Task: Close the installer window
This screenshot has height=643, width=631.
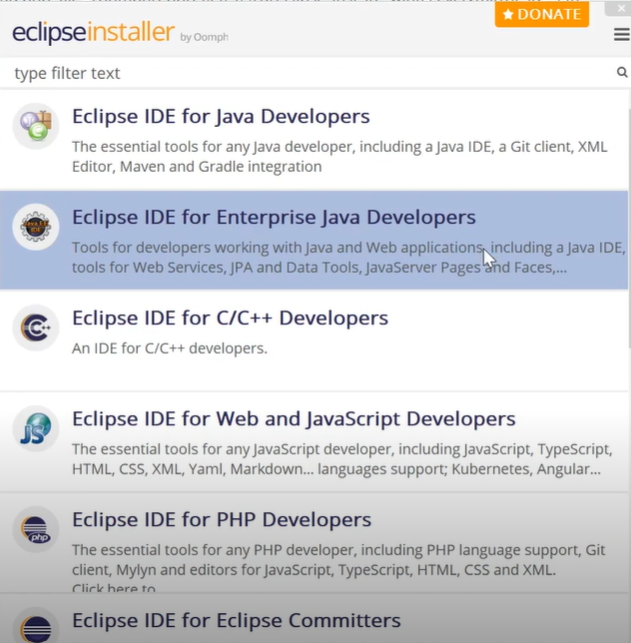Action: coord(620,8)
